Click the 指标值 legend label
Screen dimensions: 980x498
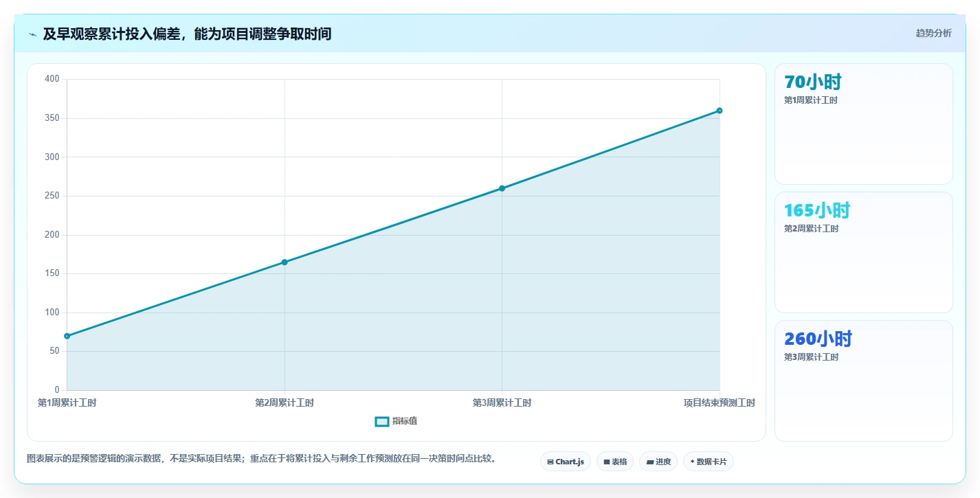[x=405, y=421]
